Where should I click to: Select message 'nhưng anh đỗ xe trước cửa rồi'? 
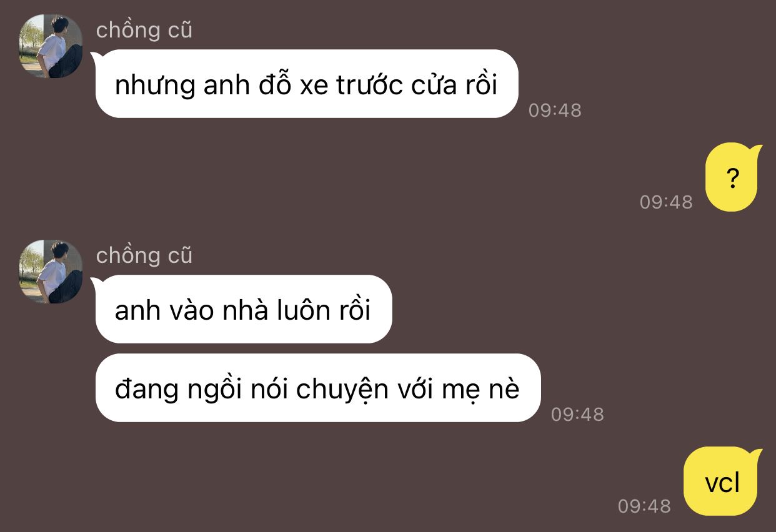point(306,84)
